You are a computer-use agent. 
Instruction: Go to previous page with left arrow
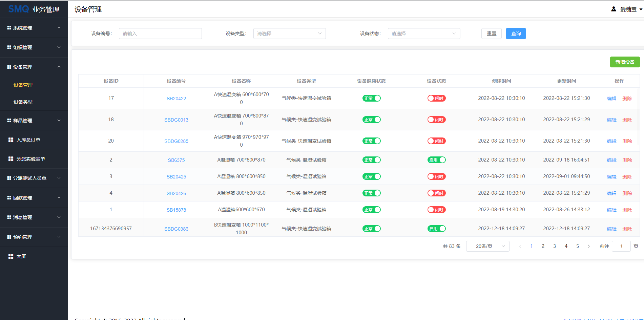pos(520,246)
